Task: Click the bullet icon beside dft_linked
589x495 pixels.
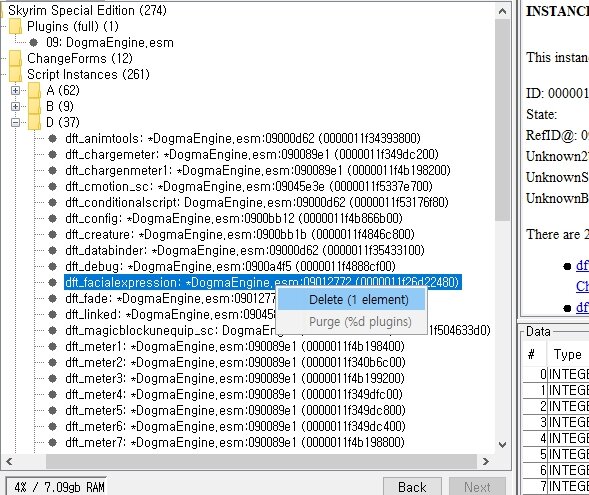Action: tap(53, 314)
